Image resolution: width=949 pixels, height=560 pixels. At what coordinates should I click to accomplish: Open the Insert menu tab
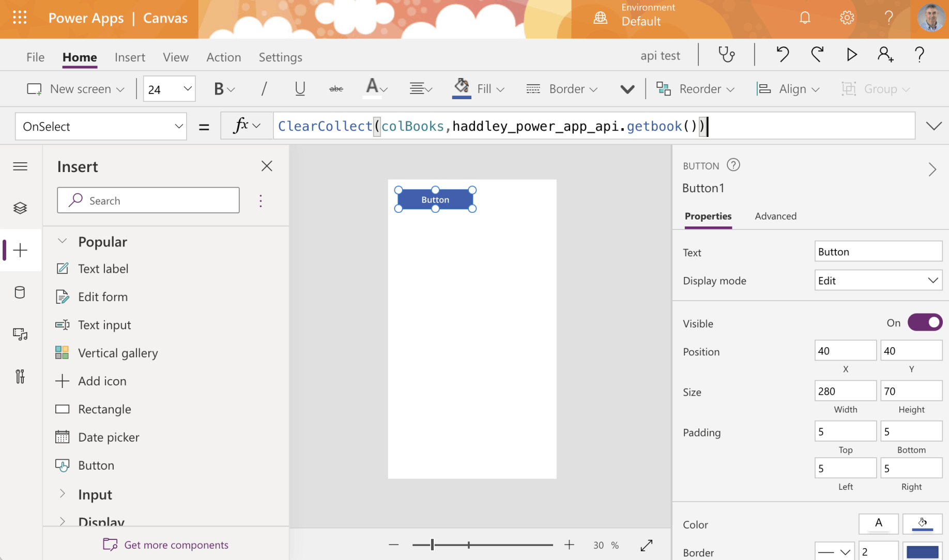(130, 57)
